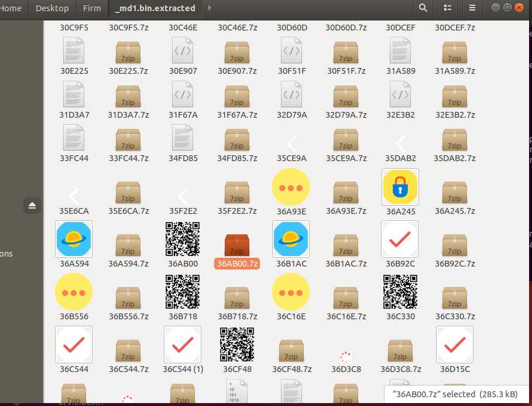Image resolution: width=532 pixels, height=406 pixels.
Task: Click the 34FD85.7z archive icon
Action: click(237, 140)
